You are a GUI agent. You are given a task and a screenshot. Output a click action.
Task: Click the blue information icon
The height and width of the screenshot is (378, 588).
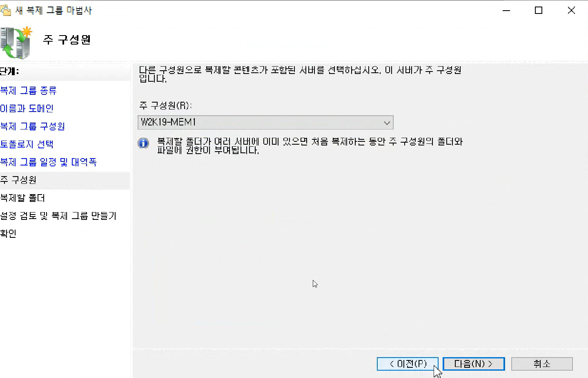[143, 143]
